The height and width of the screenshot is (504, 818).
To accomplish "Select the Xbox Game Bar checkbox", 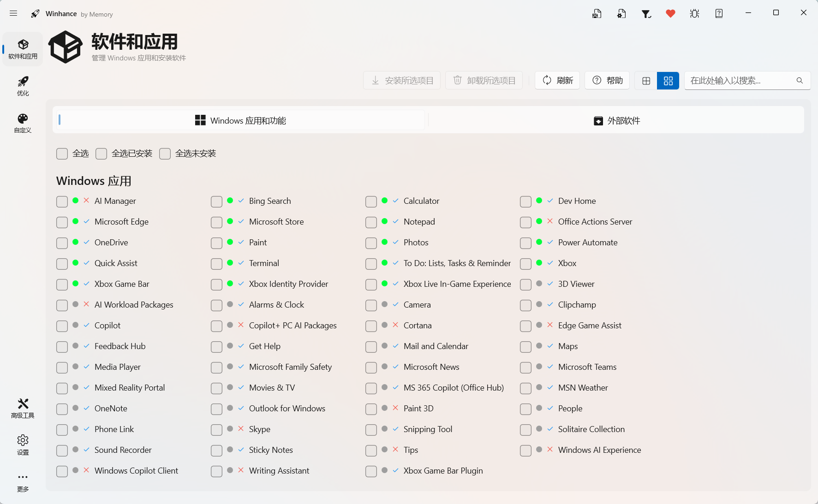I will pos(62,285).
